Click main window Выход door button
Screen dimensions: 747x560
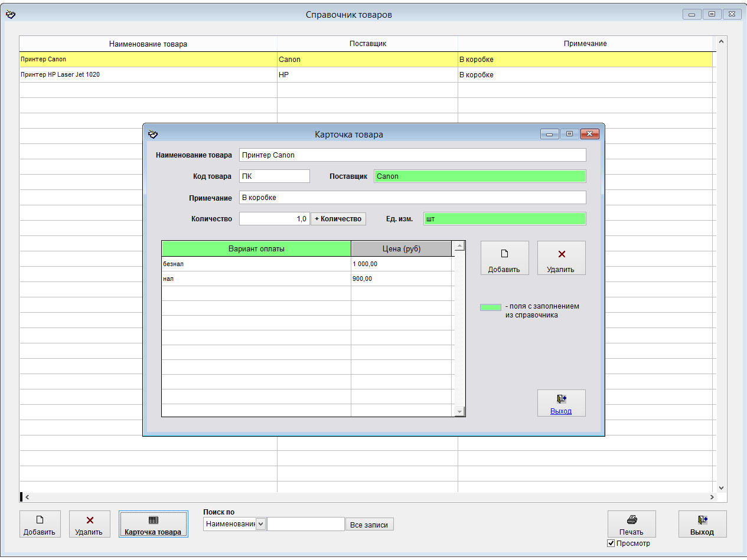(x=702, y=524)
